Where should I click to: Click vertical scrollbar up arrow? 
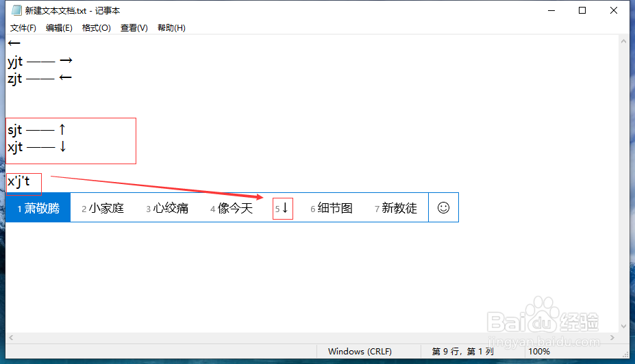(623, 41)
